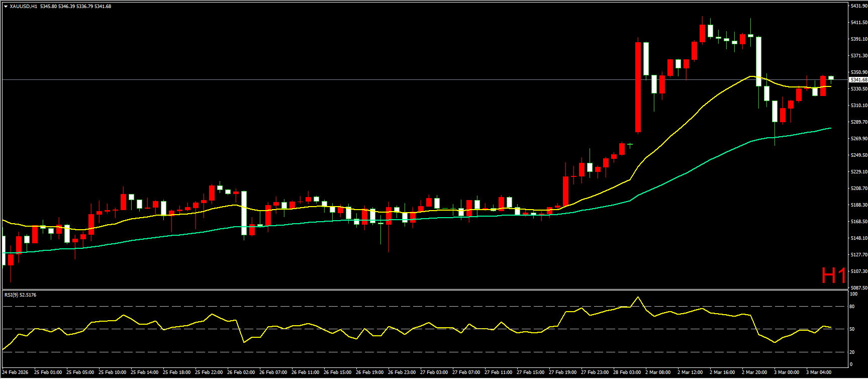The height and width of the screenshot is (379, 868).
Task: Select the current price label 5341.68
Action: pyautogui.click(x=858, y=80)
